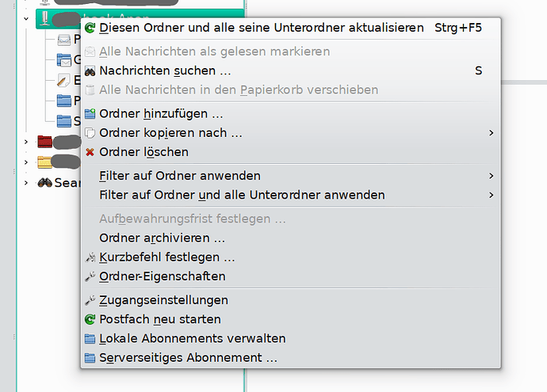The height and width of the screenshot is (392, 547).
Task: Click the binoculars icon next to 'Nachrichten suchen'
Action: pos(90,70)
